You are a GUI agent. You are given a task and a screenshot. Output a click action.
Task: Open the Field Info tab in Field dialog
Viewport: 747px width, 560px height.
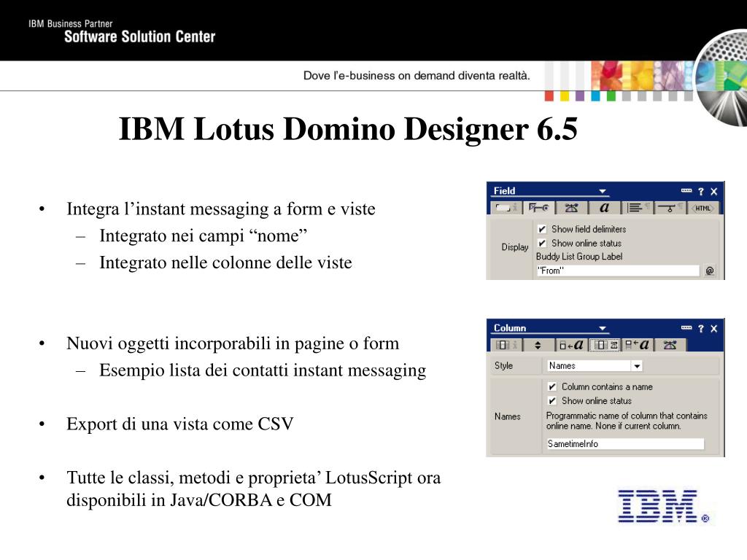click(506, 208)
